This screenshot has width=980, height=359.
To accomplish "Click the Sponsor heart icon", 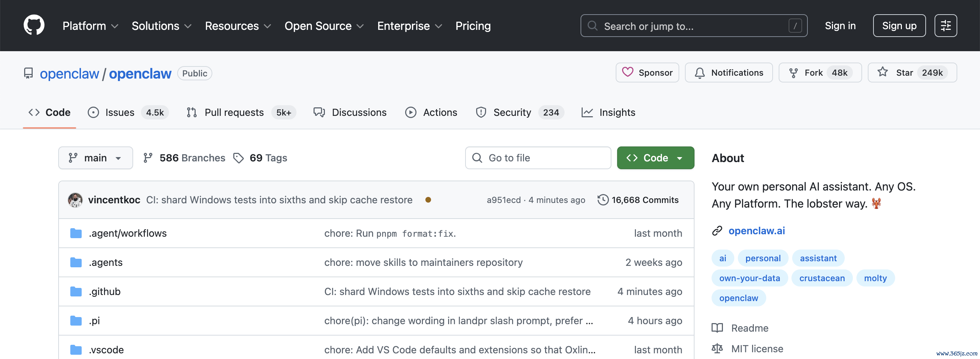I will (x=628, y=72).
